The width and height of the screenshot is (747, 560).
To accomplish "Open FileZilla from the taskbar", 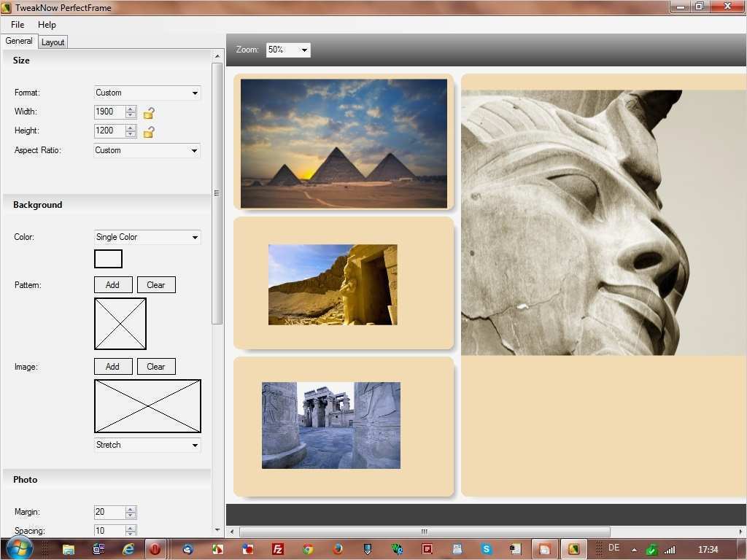I will pyautogui.click(x=278, y=550).
